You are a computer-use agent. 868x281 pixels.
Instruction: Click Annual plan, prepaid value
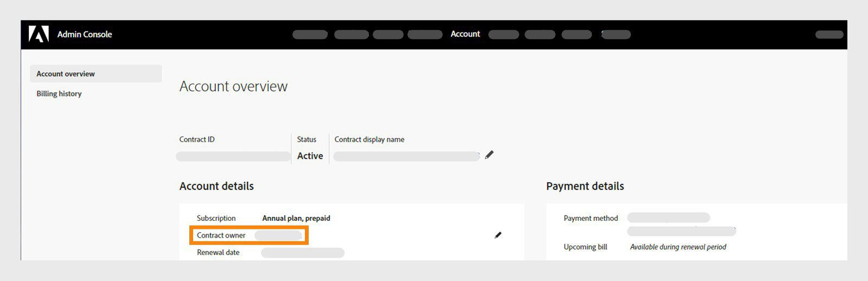click(x=296, y=218)
